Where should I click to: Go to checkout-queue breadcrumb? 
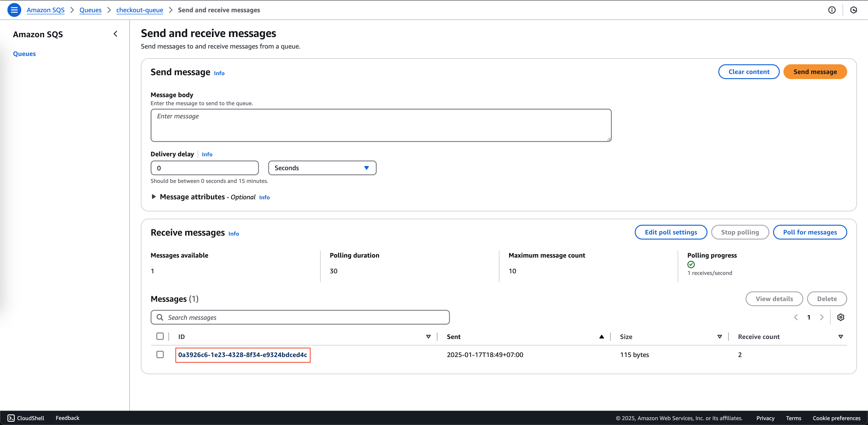[140, 10]
